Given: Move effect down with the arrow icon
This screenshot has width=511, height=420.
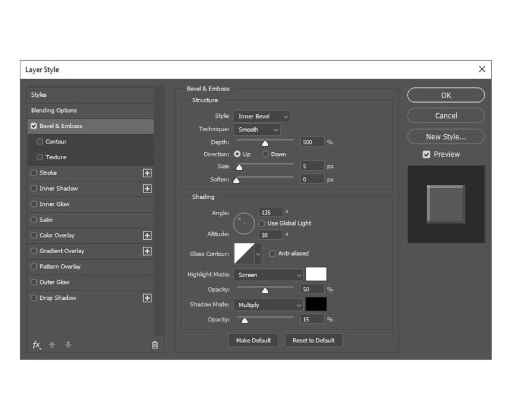Looking at the screenshot, I should [x=68, y=345].
